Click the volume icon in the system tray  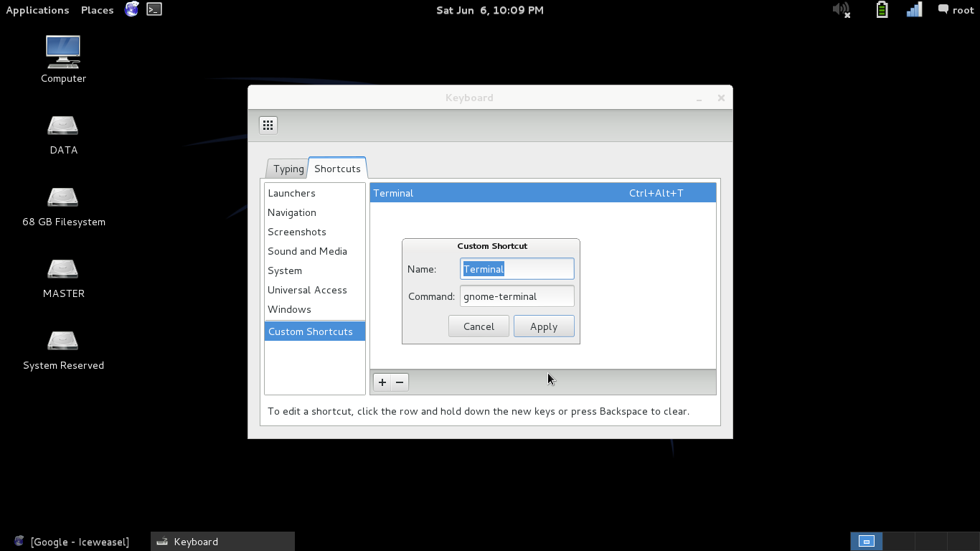(x=840, y=10)
